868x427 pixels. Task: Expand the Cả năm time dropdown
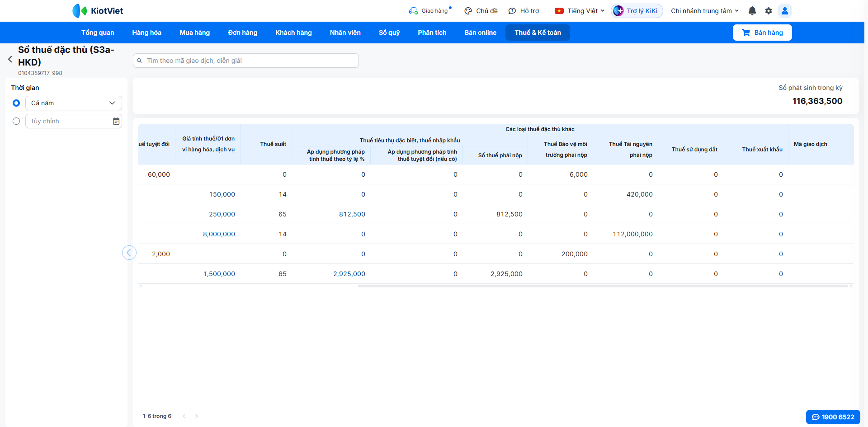(74, 103)
